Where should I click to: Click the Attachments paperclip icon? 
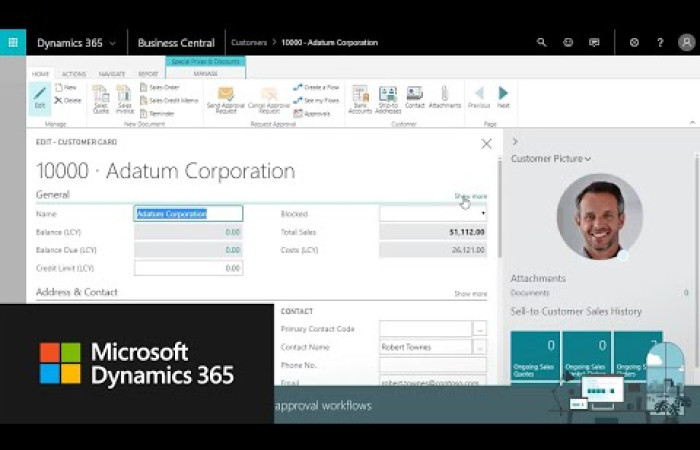click(445, 97)
